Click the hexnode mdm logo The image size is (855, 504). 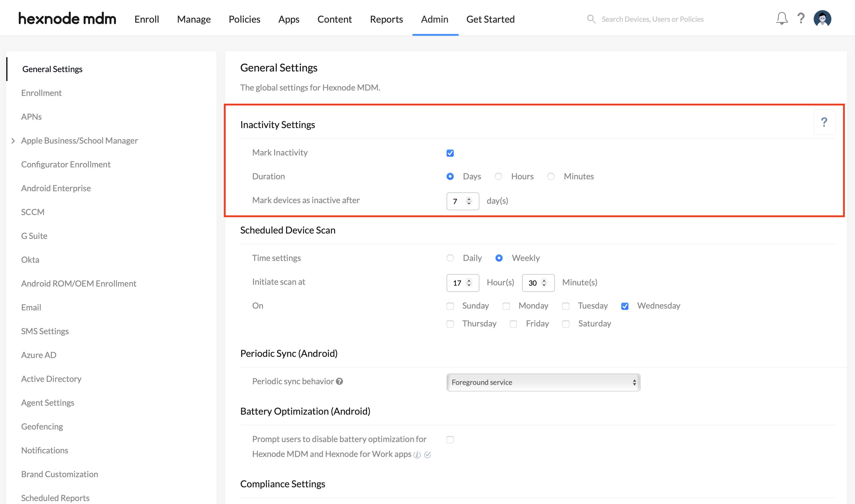tap(67, 19)
